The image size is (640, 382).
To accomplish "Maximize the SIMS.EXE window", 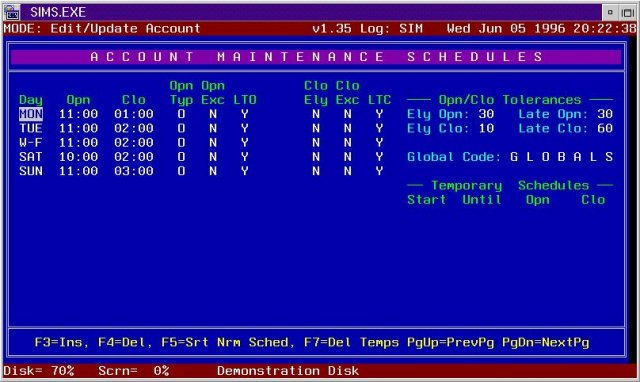I will tap(627, 13).
